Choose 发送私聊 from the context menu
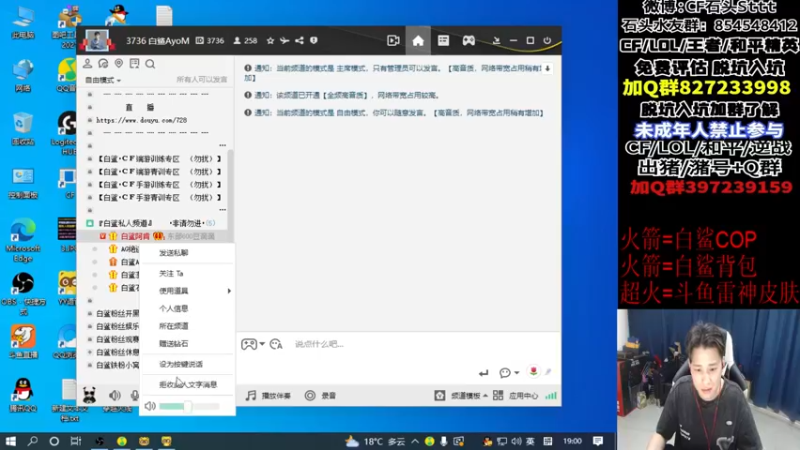 173,253
